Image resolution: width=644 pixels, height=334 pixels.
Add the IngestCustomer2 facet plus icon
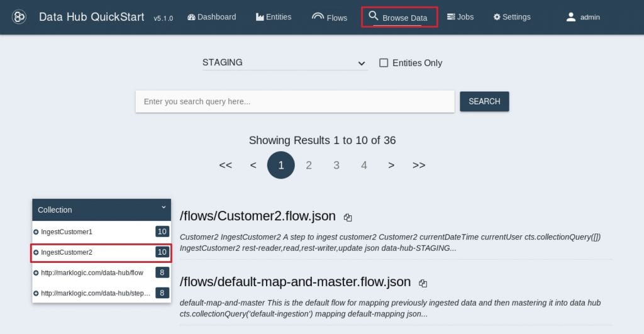click(36, 252)
